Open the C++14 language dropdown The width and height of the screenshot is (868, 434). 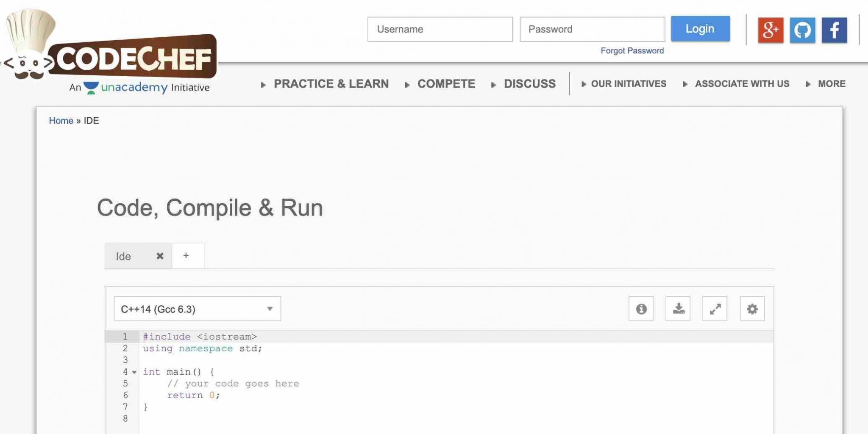coord(197,308)
